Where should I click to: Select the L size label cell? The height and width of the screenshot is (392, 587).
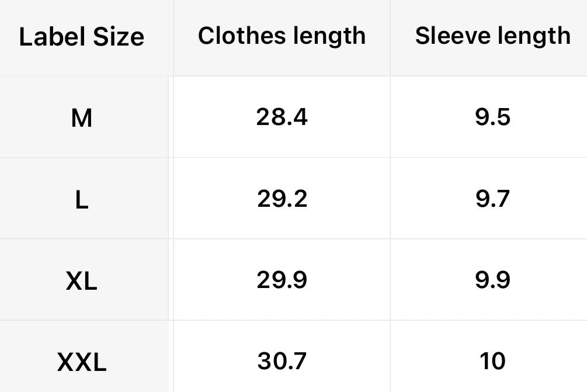[x=82, y=200]
